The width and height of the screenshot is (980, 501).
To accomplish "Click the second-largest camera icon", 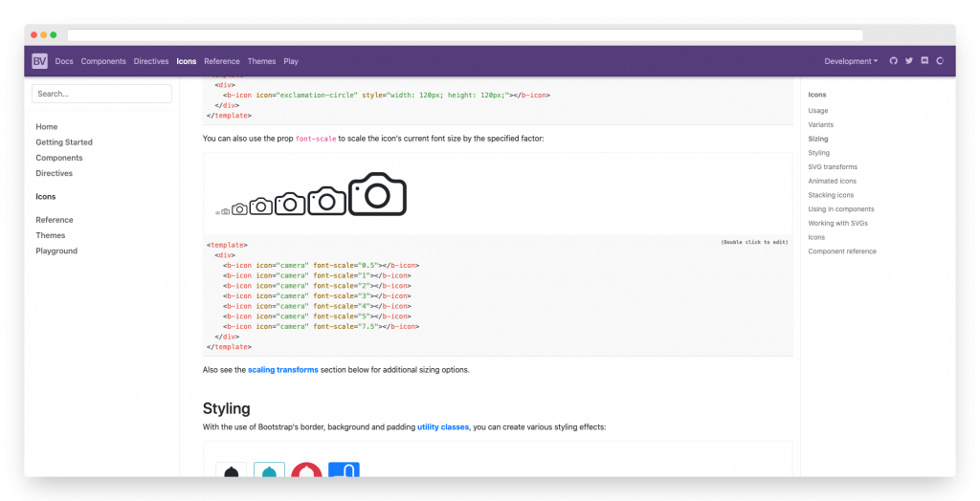I will point(327,201).
